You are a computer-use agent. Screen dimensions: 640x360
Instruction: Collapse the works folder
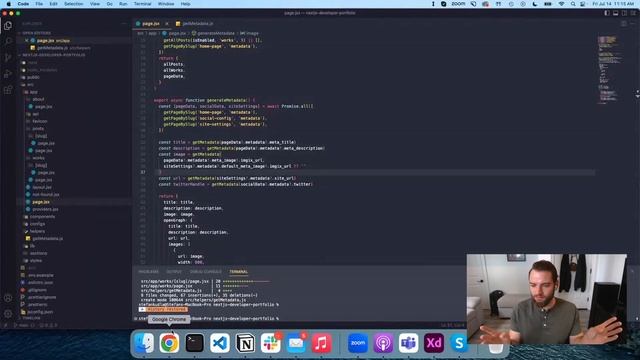[x=37, y=158]
